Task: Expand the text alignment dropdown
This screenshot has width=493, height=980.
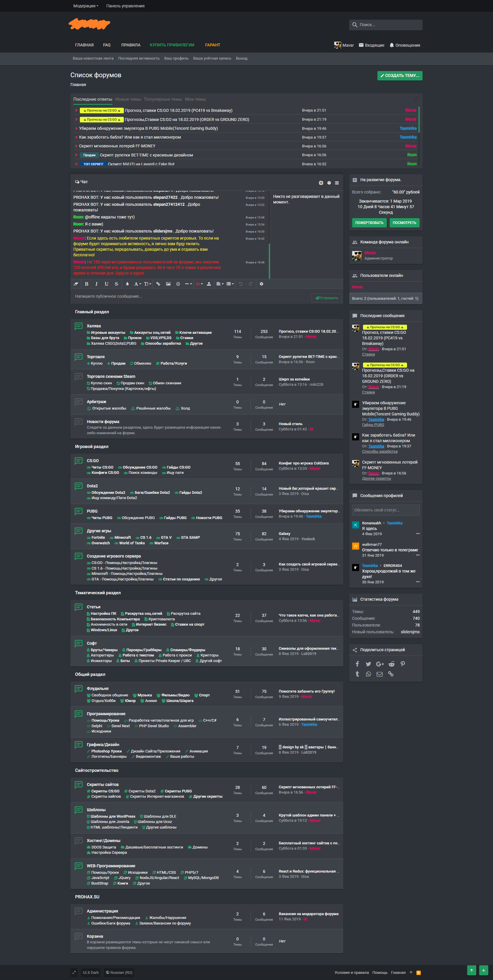Action: tap(220, 284)
